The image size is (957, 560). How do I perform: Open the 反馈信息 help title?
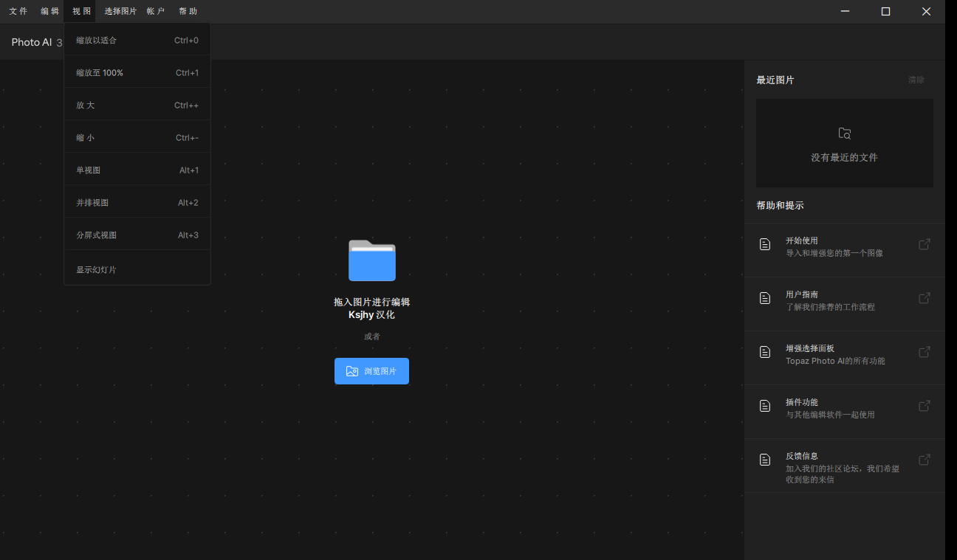click(x=801, y=456)
